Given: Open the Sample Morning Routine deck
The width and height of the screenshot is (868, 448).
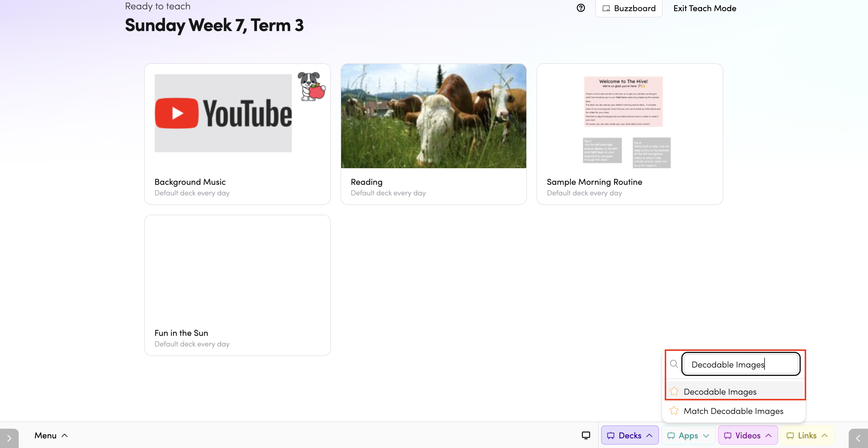Looking at the screenshot, I should (x=629, y=134).
